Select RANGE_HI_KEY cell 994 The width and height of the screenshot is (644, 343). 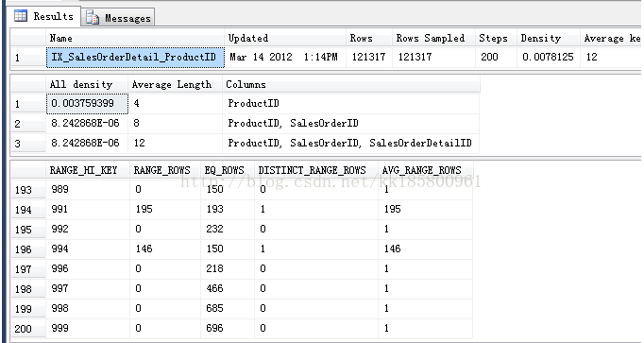[x=88, y=249]
